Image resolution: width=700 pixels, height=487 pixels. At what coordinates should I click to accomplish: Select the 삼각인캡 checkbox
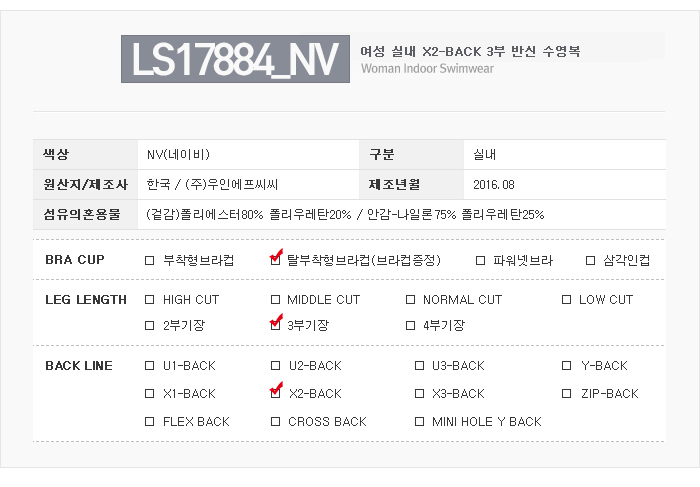coord(590,261)
